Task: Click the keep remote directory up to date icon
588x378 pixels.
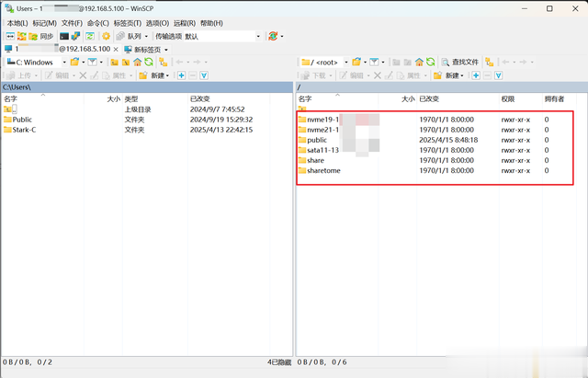Action: point(90,37)
